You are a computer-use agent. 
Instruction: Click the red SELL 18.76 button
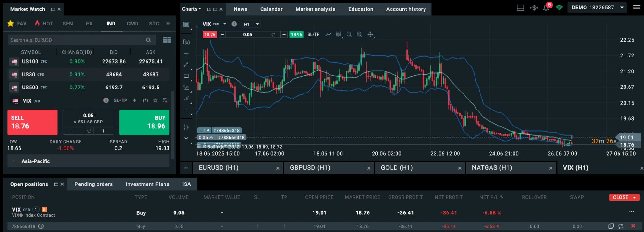32,122
